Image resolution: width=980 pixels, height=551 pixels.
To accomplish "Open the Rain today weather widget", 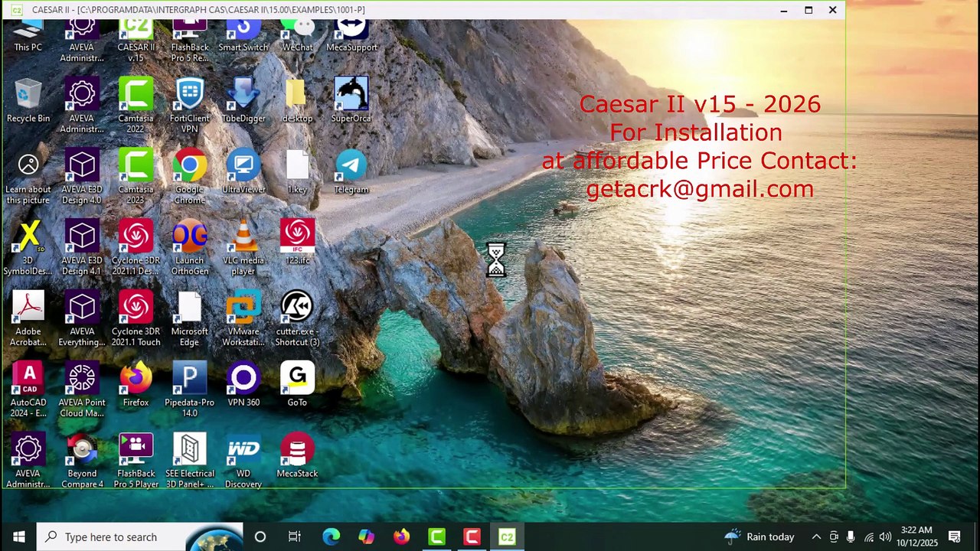I will tap(759, 536).
